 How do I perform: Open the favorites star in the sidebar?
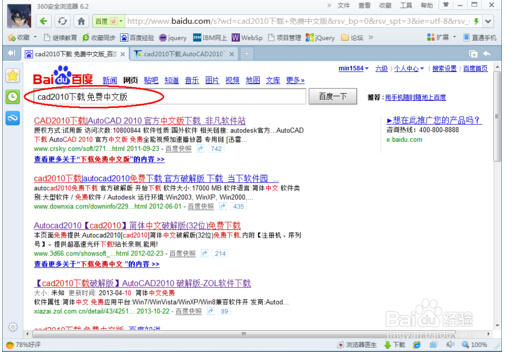(13, 76)
